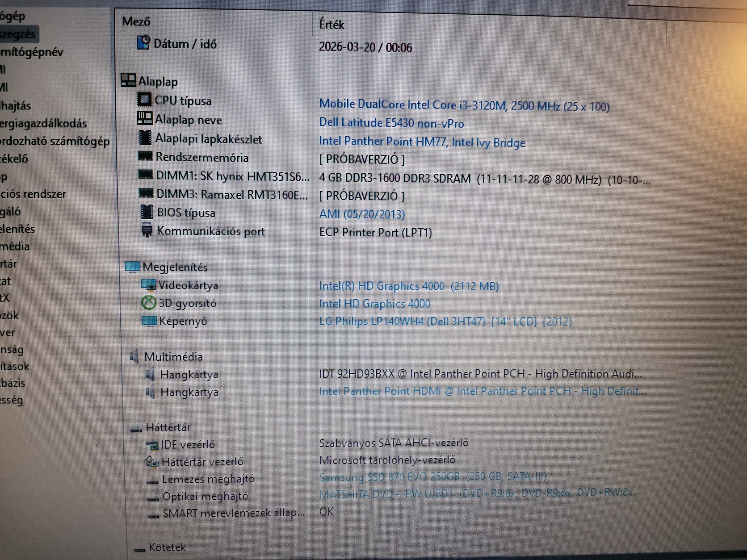Follow the Intel HD Graphics 4000 3D accelerator link
Image resolution: width=747 pixels, height=560 pixels.
(375, 304)
